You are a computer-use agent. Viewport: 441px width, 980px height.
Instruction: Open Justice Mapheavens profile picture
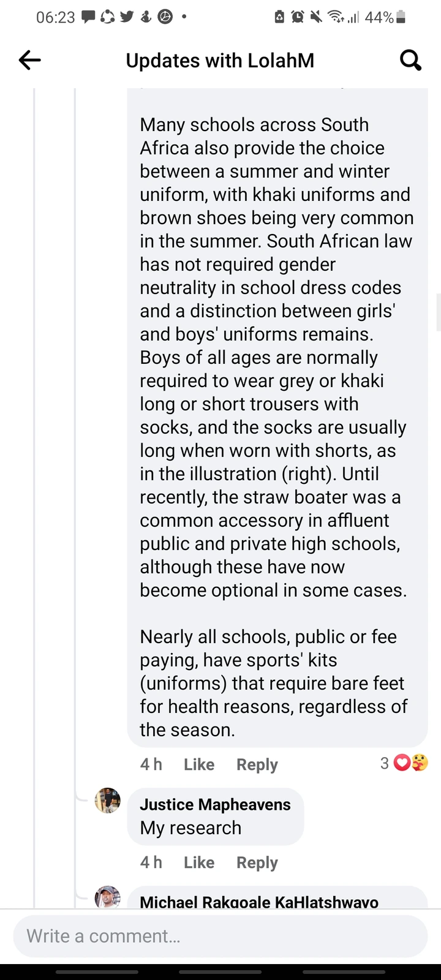pyautogui.click(x=108, y=801)
